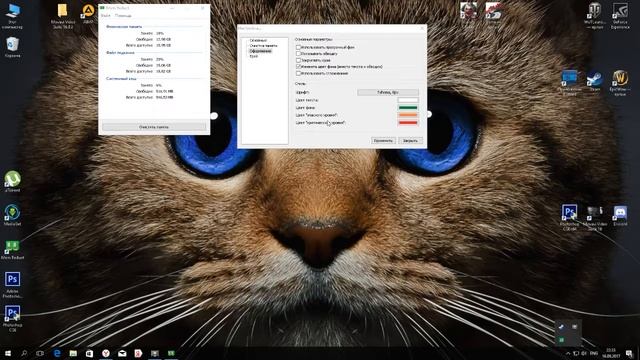Viewport: 640px width, 360px height.
Task: Select the Joker face desktop shortcut
Action: point(468,12)
